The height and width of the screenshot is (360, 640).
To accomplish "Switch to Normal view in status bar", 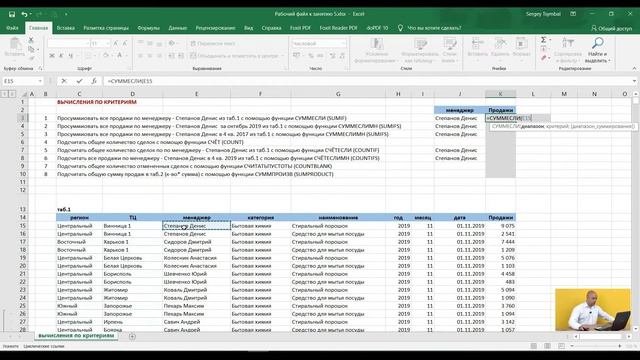I will point(533,346).
